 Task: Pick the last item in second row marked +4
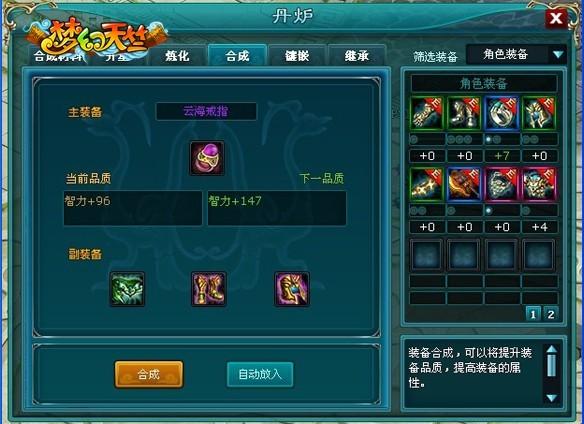(x=539, y=184)
